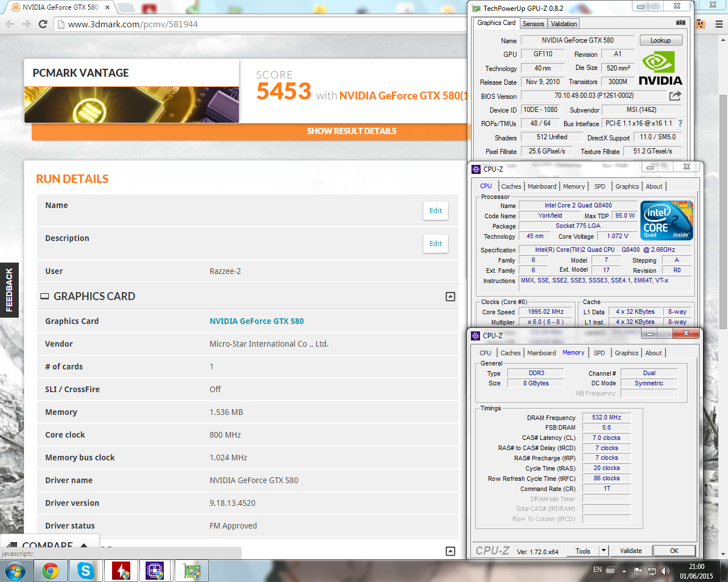
Task: Edit the run Name
Action: (436, 211)
